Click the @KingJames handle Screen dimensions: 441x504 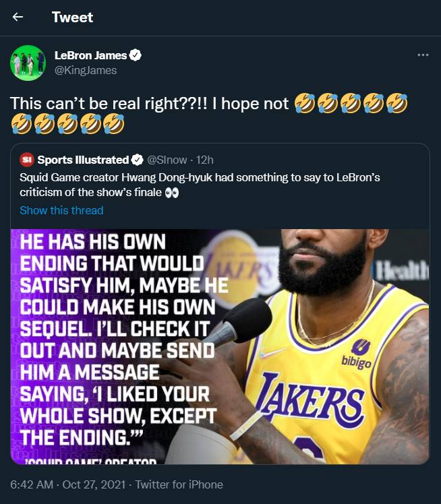[86, 70]
